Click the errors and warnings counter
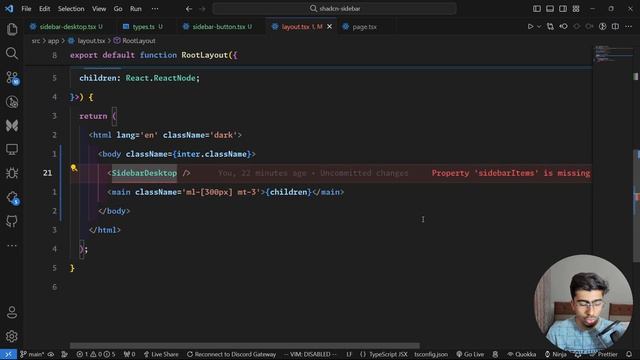The height and width of the screenshot is (360, 640). (x=96, y=354)
